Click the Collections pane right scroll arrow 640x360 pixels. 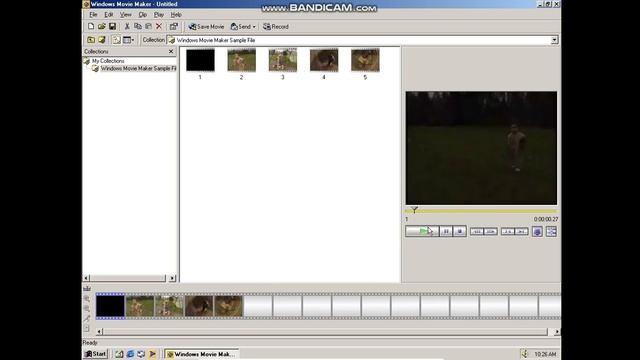pos(172,278)
